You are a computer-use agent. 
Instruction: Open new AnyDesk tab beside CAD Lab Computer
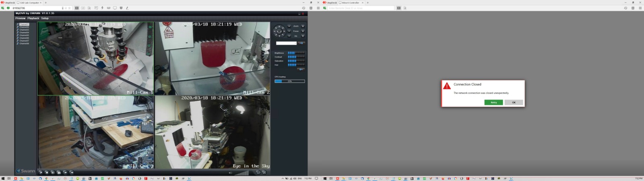[45, 3]
